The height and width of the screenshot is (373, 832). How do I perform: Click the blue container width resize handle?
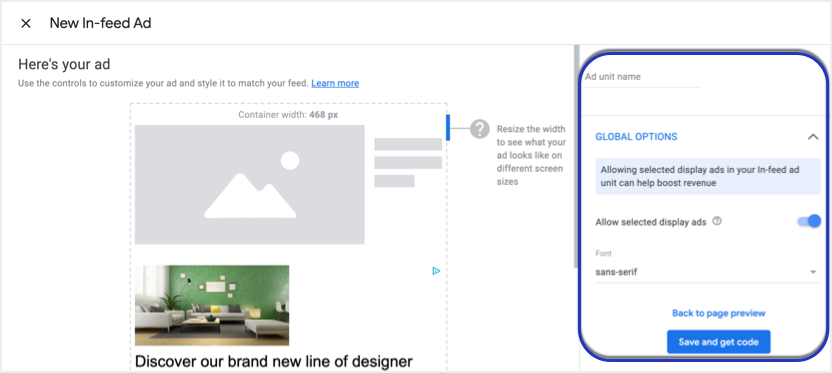[448, 127]
